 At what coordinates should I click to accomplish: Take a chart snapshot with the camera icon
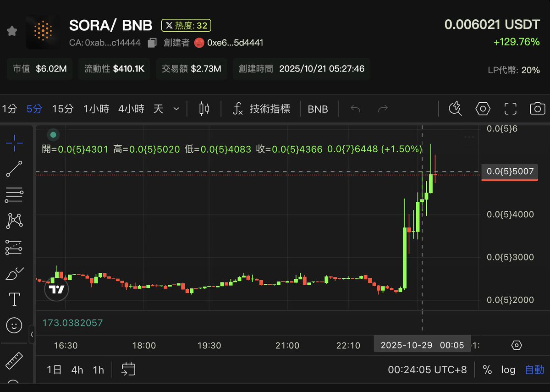pyautogui.click(x=538, y=109)
